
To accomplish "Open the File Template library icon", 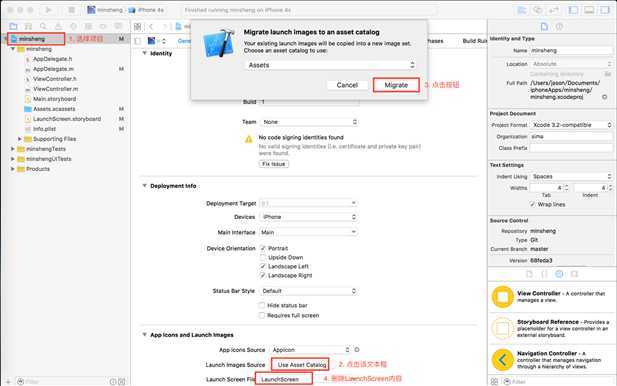I will coord(529,274).
